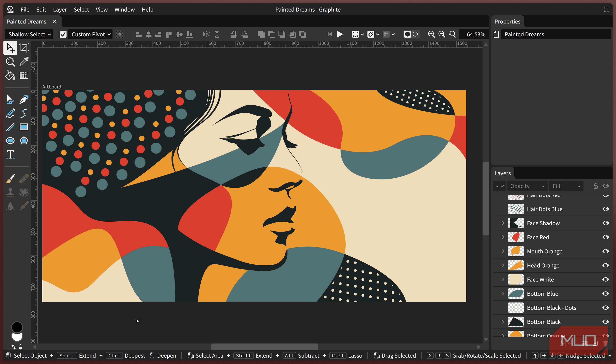The height and width of the screenshot is (364, 616).
Task: Expand the Head Orange layer group
Action: 503,265
